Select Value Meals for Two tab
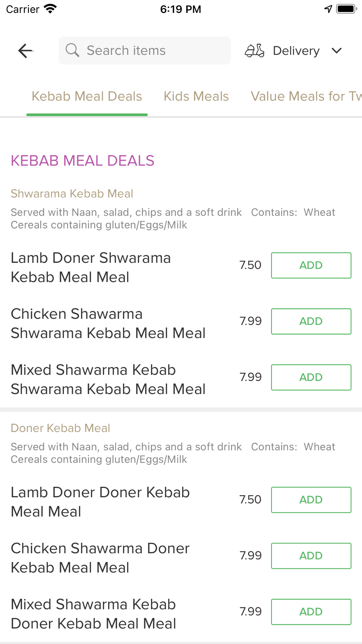Viewport: 362px width, 644px height. (306, 96)
